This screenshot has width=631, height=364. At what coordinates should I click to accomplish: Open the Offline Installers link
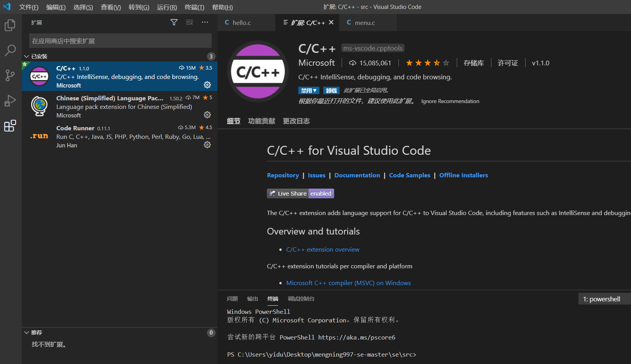coord(463,175)
